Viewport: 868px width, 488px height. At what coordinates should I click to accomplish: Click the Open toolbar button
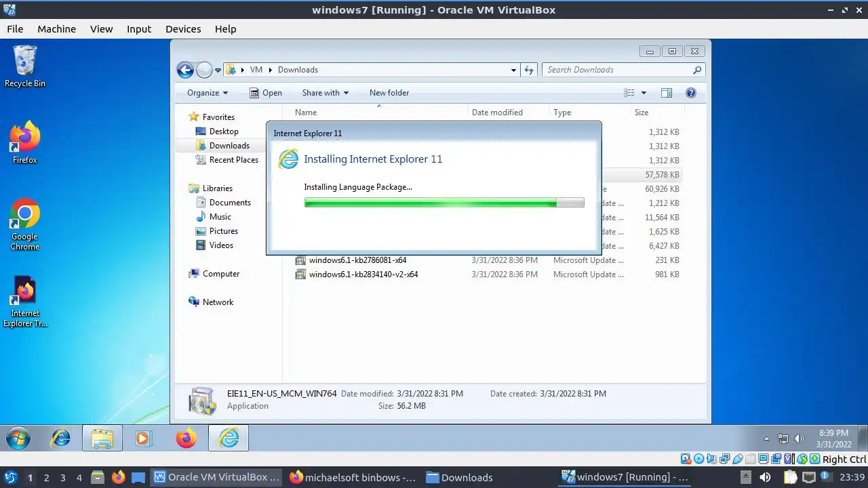265,93
